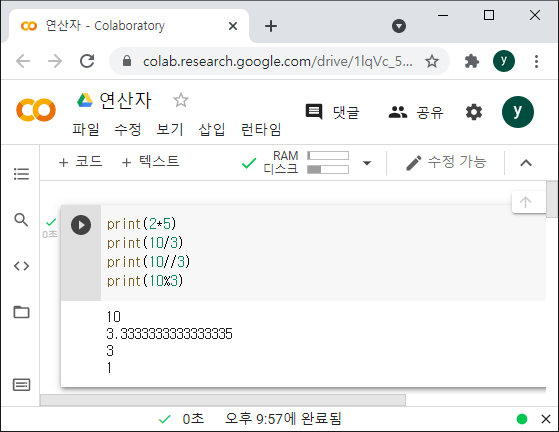Click the 공유 share button
Screen dimensions: 559x432
pos(416,112)
